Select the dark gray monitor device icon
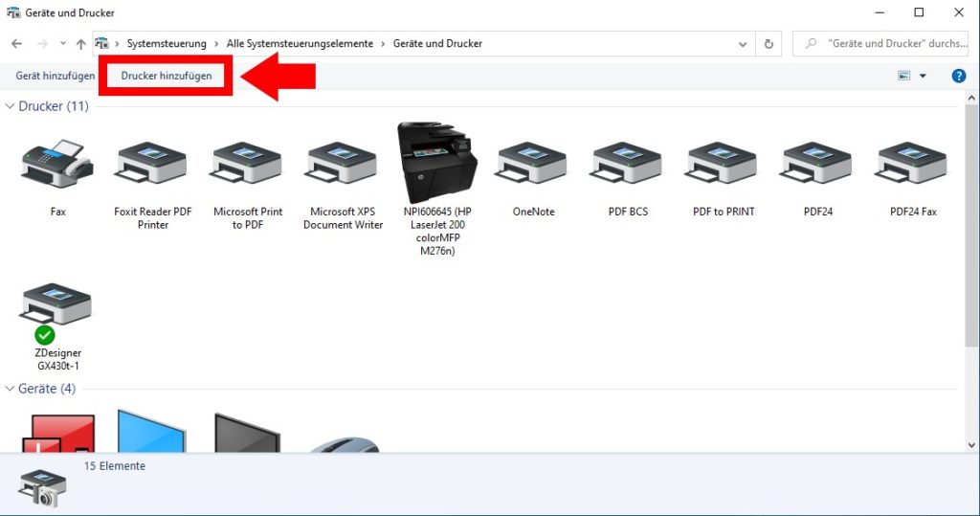The width and height of the screenshot is (980, 516). pos(247,433)
